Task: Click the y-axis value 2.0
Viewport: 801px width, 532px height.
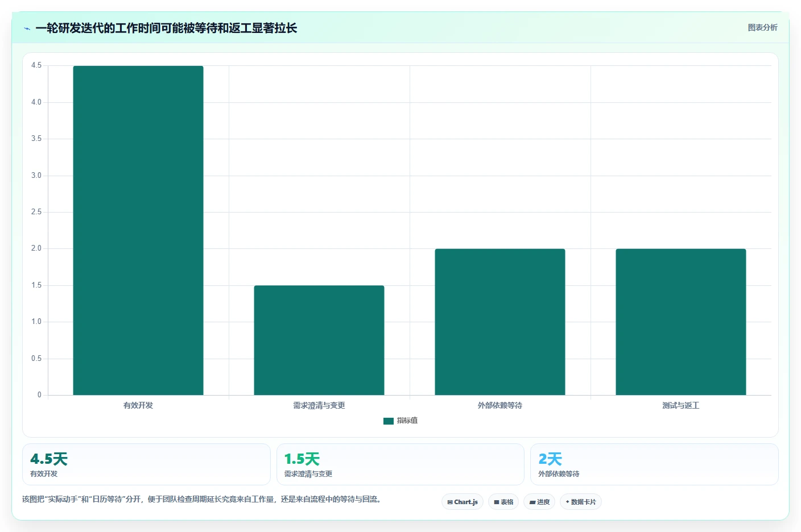Action: click(x=36, y=248)
